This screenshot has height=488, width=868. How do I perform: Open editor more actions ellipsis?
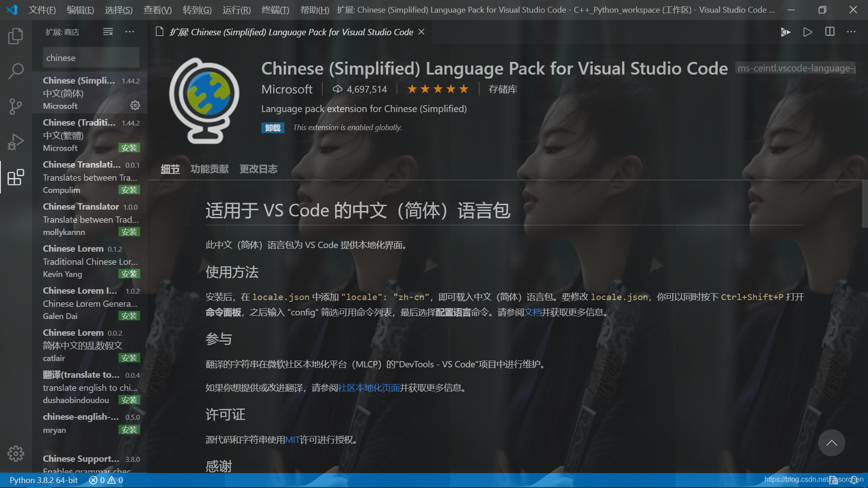pyautogui.click(x=851, y=32)
